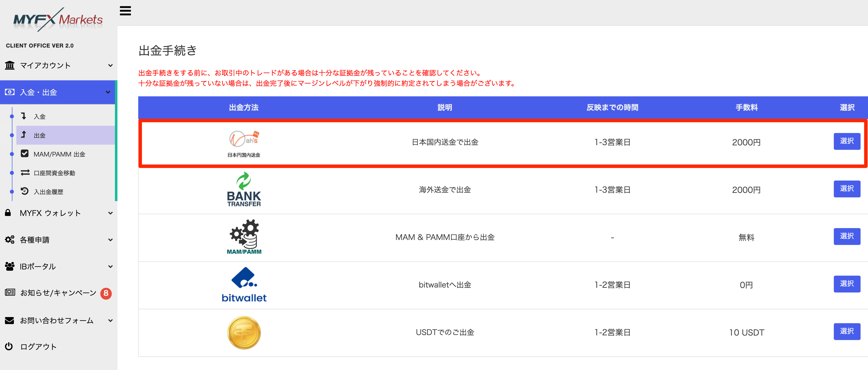Click the 反映までの時間 column header
This screenshot has width=868, height=370.
[612, 107]
